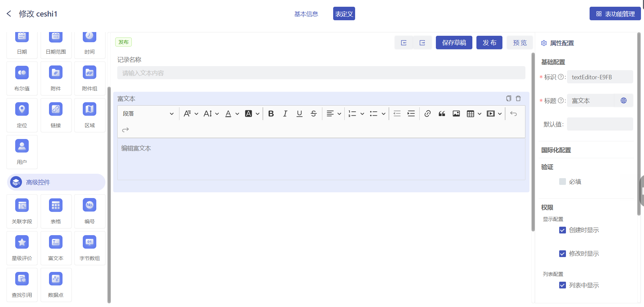Image resolution: width=644 pixels, height=307 pixels.
Task: Switch to the 基本信息 tab
Action: (x=306, y=14)
